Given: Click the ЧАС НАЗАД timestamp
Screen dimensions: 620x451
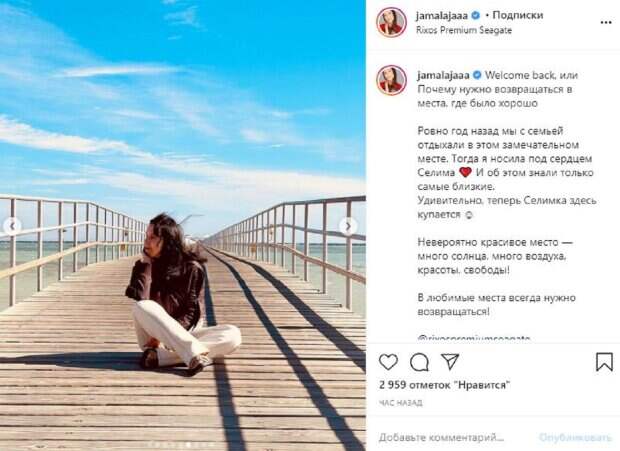Looking at the screenshot, I should pyautogui.click(x=401, y=403).
